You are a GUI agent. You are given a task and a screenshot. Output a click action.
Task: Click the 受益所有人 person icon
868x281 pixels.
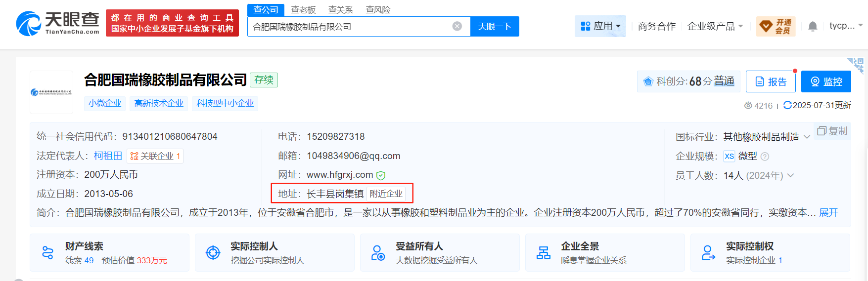coord(378,253)
